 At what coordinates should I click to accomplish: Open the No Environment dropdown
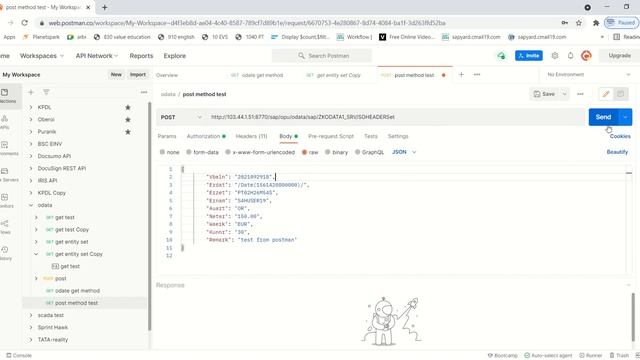(x=588, y=75)
